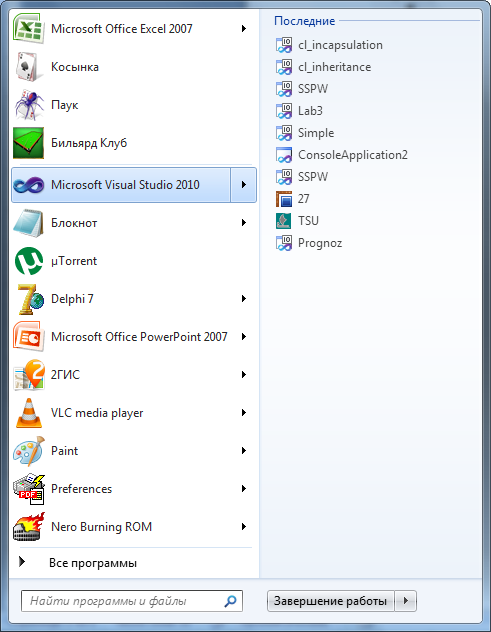Click the Simple project icon

coord(284,133)
